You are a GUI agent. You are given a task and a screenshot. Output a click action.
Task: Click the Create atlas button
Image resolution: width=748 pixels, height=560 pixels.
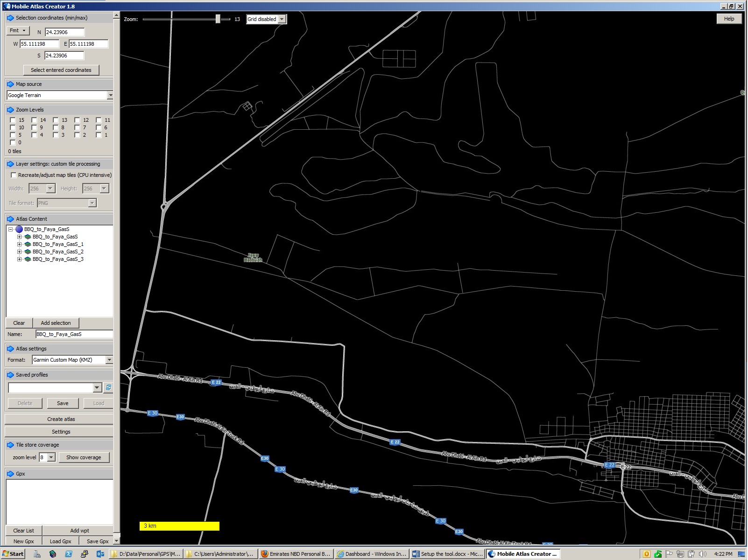(x=61, y=420)
